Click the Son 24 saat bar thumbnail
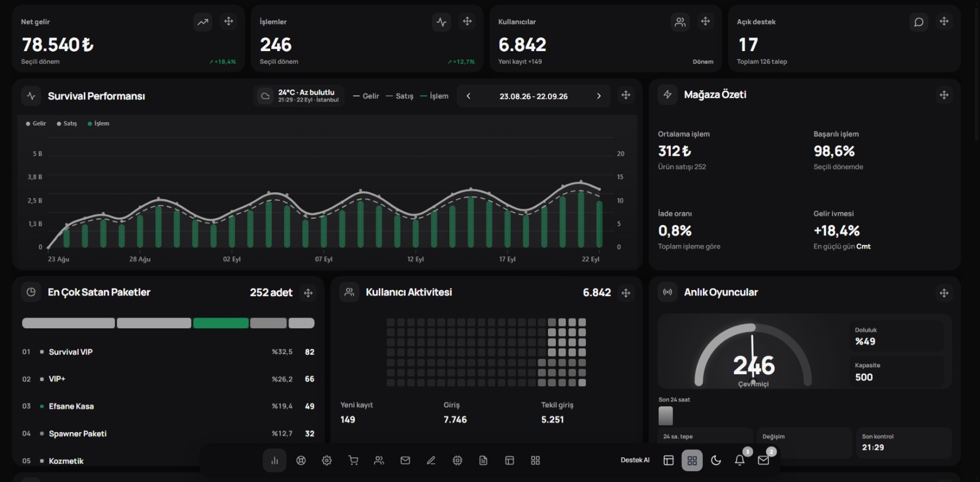 coord(666,415)
